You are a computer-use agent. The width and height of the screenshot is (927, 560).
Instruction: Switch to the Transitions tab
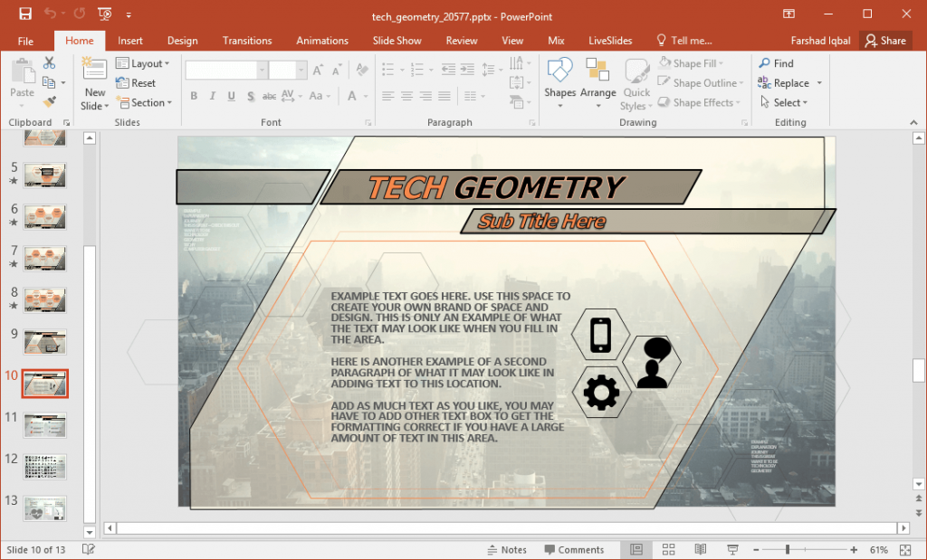tap(247, 40)
